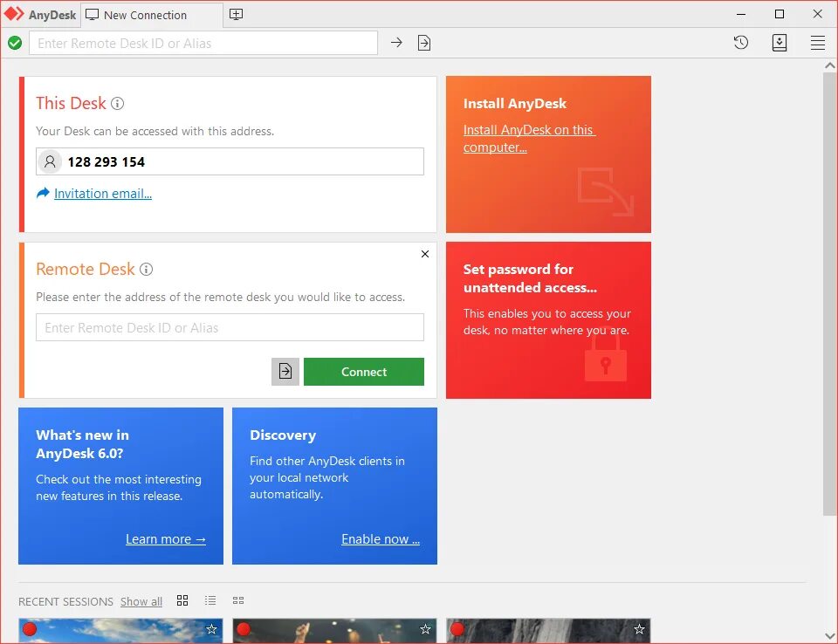Switch recent sessions to list view
This screenshot has height=644, width=838.
coord(210,600)
